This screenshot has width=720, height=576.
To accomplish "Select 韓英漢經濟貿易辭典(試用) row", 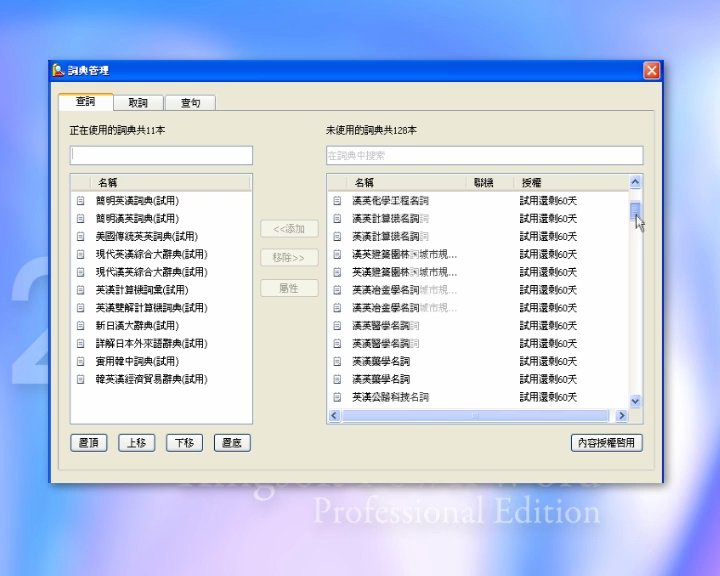I will [x=161, y=379].
